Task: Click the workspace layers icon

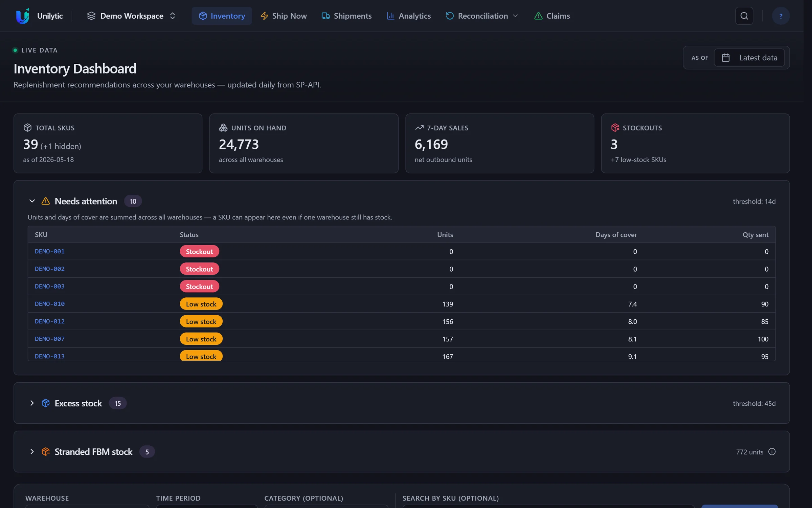Action: coord(91,16)
